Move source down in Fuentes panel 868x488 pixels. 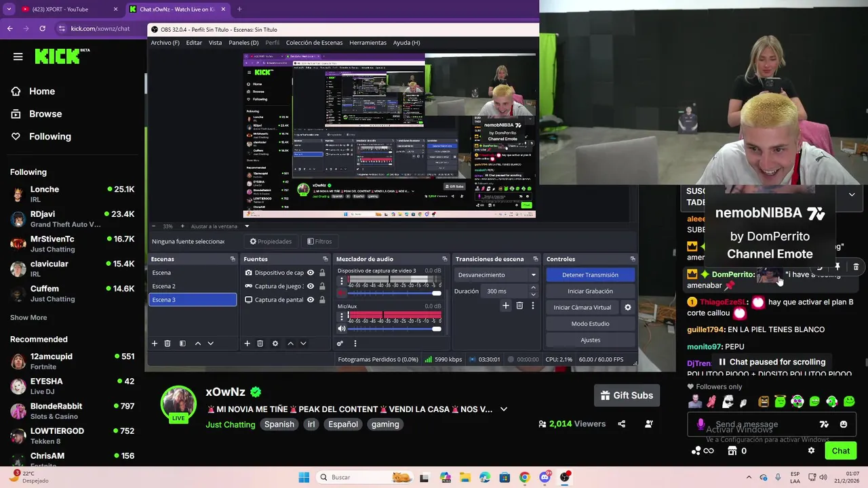click(303, 344)
